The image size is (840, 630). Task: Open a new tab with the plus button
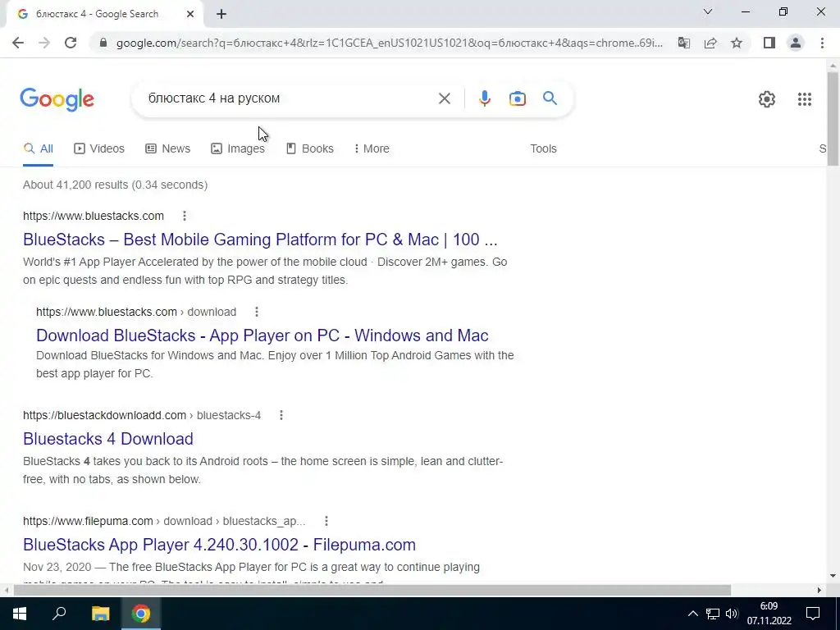tap(221, 15)
